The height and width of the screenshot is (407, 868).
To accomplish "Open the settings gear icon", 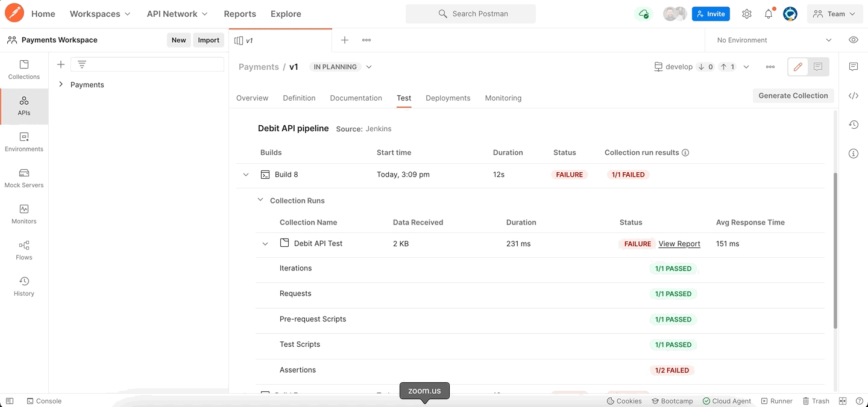I will point(747,14).
